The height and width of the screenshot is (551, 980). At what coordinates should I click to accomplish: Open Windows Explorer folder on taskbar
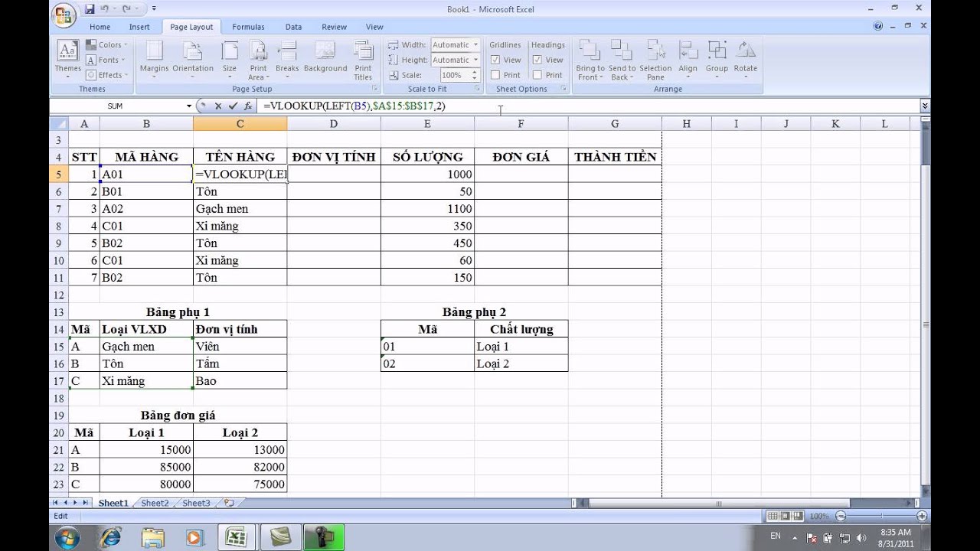(153, 537)
